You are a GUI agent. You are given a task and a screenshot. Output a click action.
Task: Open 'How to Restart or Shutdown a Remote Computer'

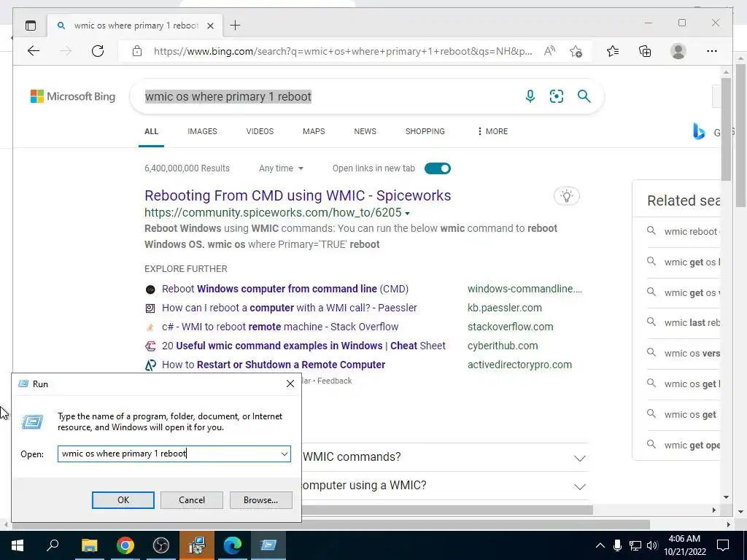(x=274, y=365)
